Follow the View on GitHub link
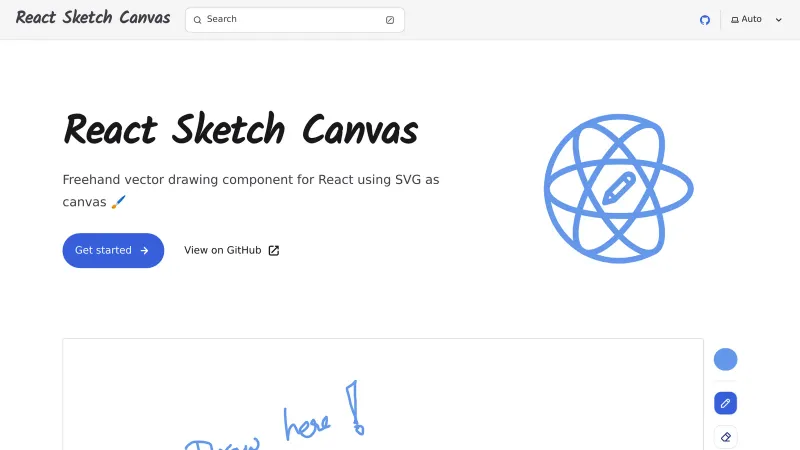The width and height of the screenshot is (800, 450). [x=222, y=250]
